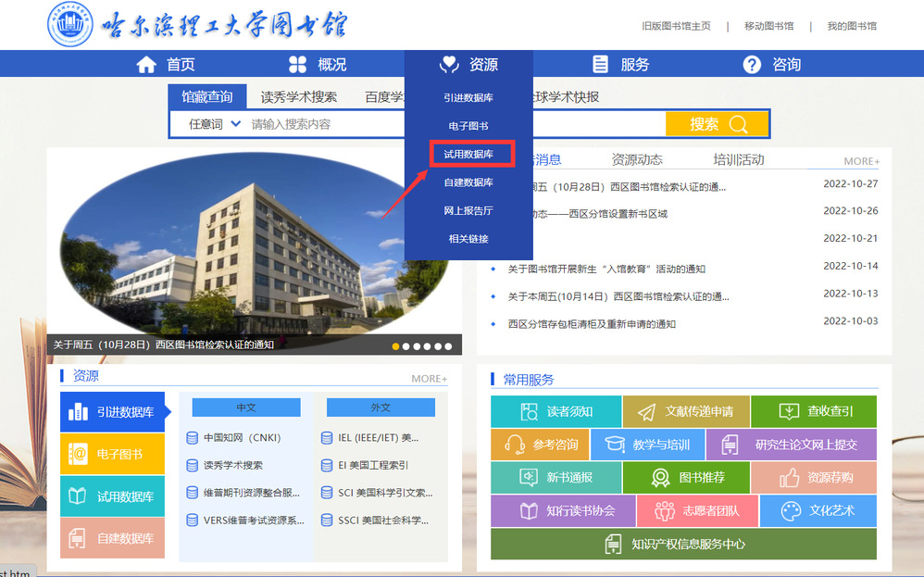The height and width of the screenshot is (577, 924).
Task: Open the 研究生论文网上提交 tile
Action: (792, 445)
